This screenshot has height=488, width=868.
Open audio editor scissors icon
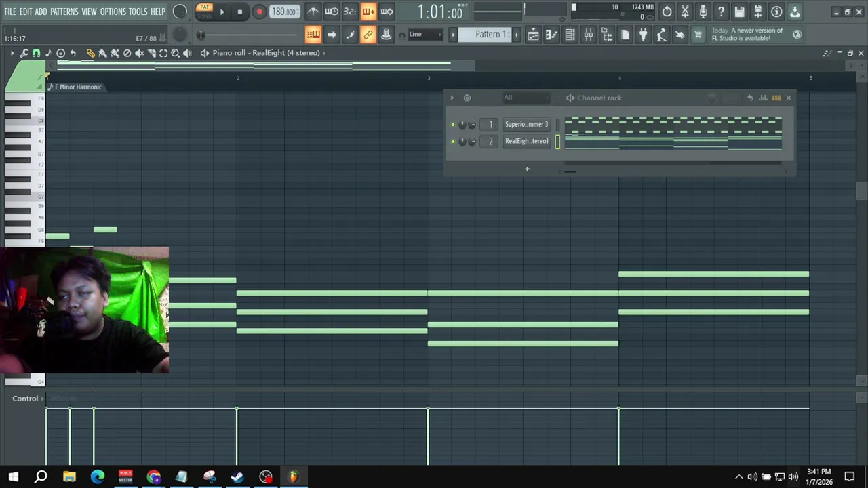[x=685, y=12]
